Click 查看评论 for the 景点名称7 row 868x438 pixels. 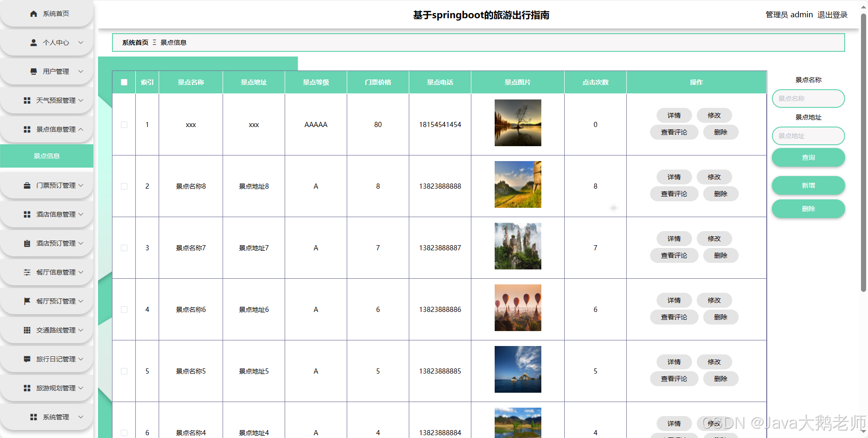674,255
